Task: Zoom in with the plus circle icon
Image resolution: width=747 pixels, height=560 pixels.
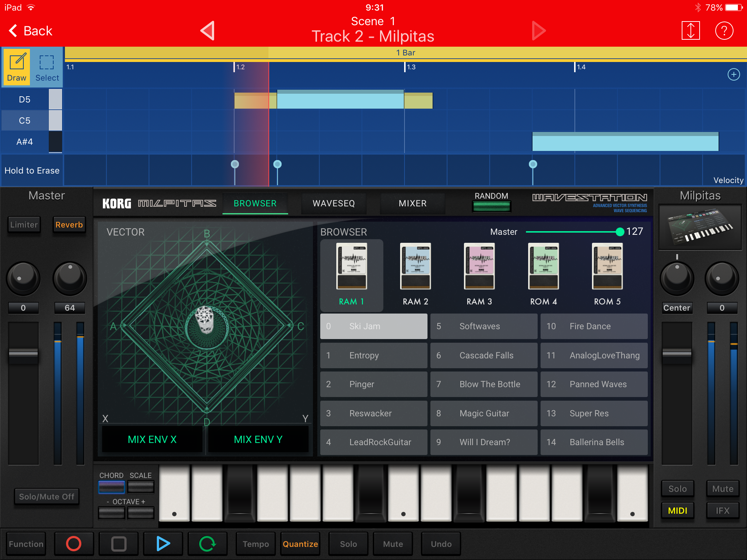Action: coord(734,74)
